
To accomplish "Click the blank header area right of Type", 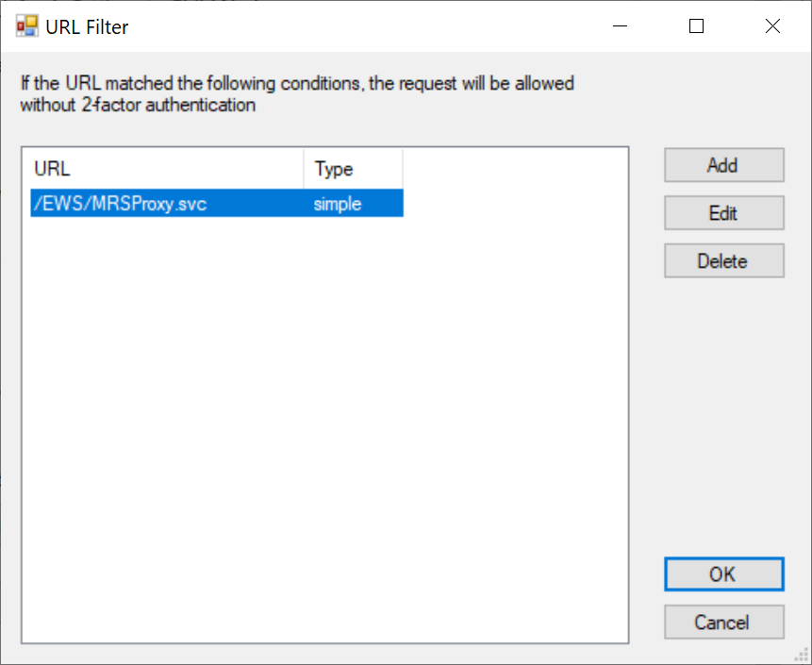I will click(x=514, y=170).
